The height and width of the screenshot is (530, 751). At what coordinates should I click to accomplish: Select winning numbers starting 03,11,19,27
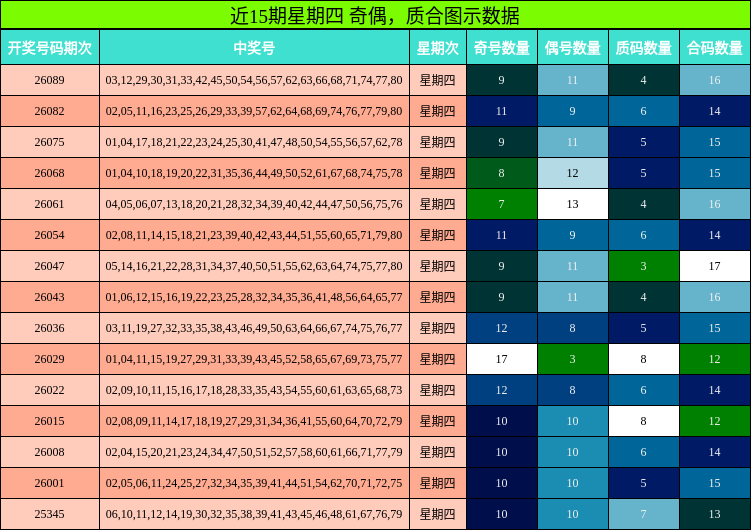coord(254,328)
